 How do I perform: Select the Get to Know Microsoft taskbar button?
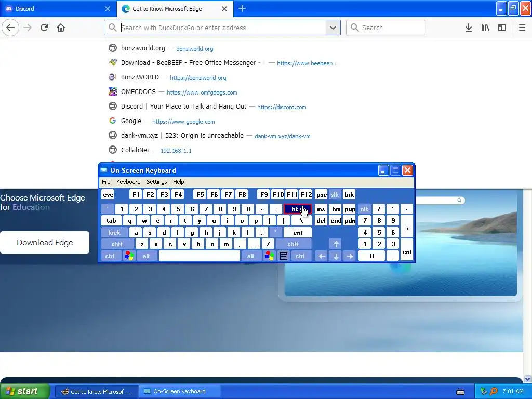pyautogui.click(x=96, y=392)
